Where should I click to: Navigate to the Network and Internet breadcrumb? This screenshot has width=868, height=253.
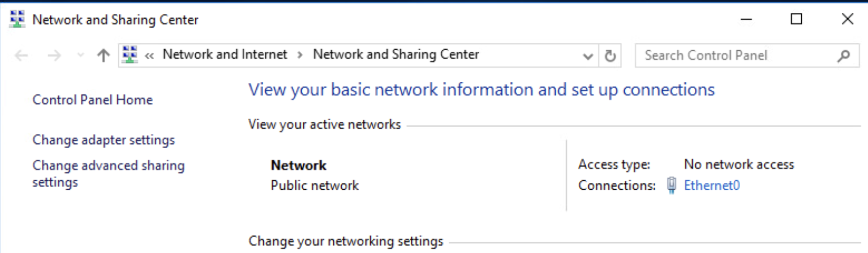tap(225, 55)
